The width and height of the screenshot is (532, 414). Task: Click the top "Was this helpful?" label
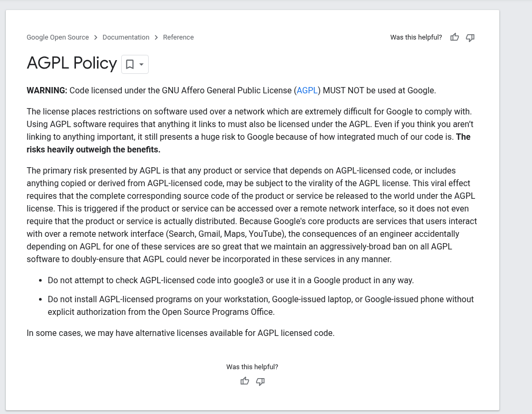click(416, 37)
